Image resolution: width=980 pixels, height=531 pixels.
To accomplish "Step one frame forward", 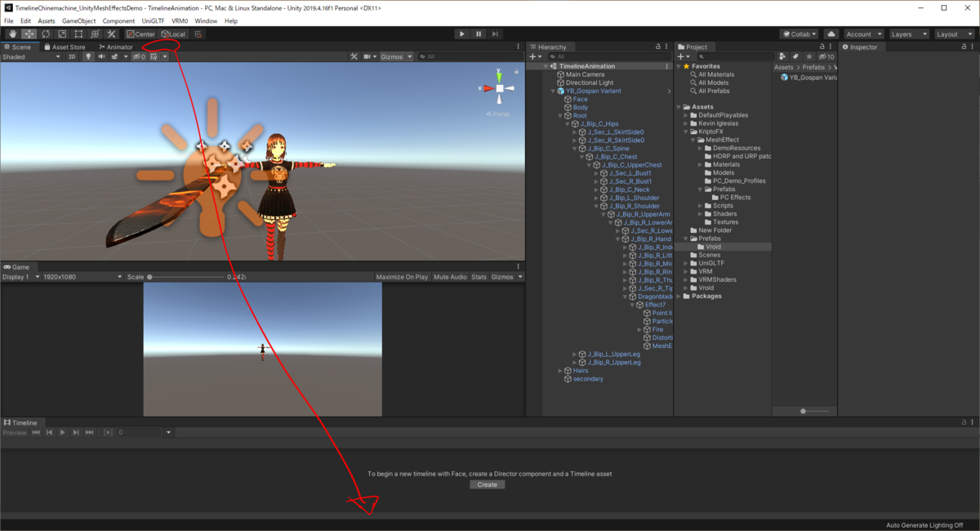I will (x=496, y=34).
